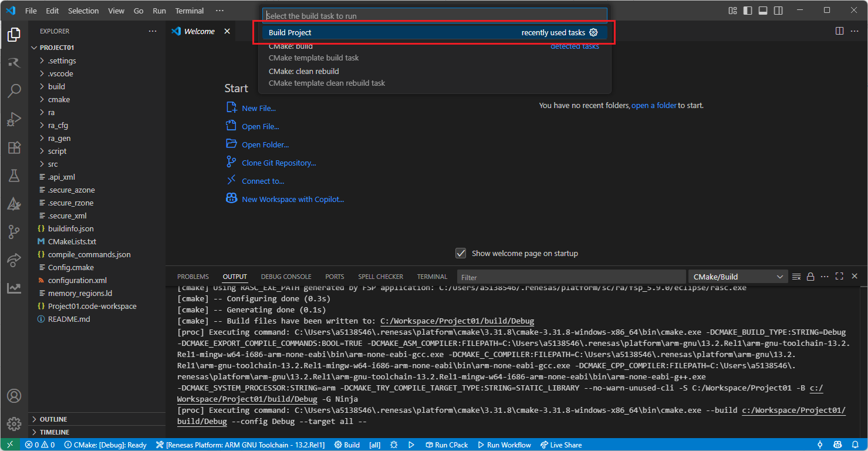Clear the output panel
The image size is (868, 451).
tap(796, 277)
